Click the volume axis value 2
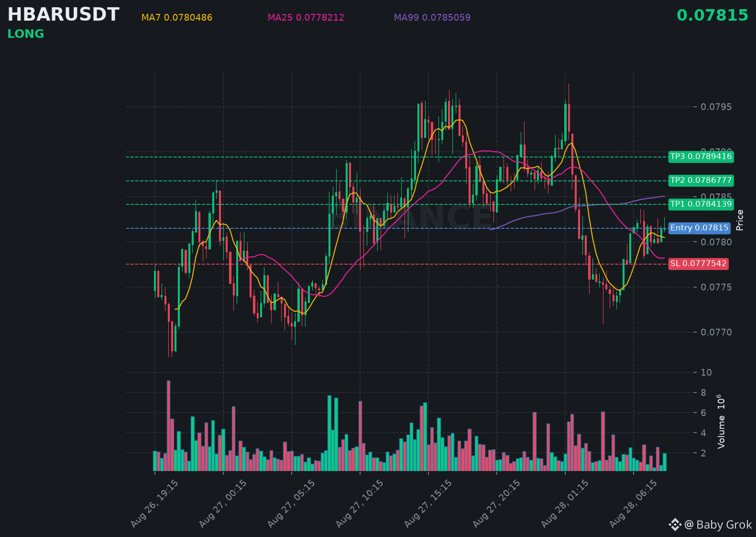Viewport: 756px width, 537px height. coord(703,453)
